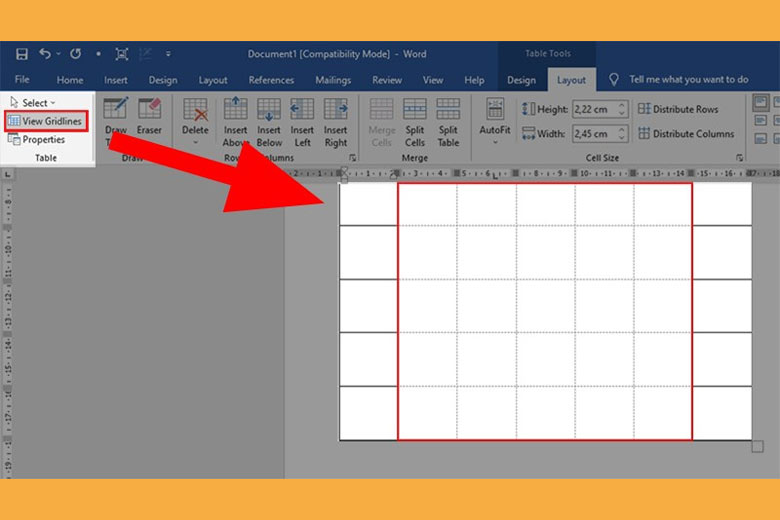The width and height of the screenshot is (780, 520).
Task: Switch to the Home tab
Action: pyautogui.click(x=70, y=80)
